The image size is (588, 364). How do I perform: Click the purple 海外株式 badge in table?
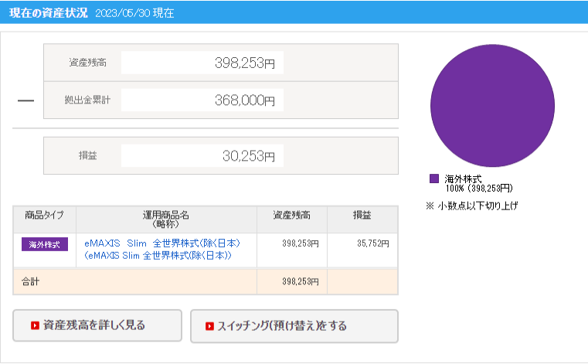tap(45, 244)
